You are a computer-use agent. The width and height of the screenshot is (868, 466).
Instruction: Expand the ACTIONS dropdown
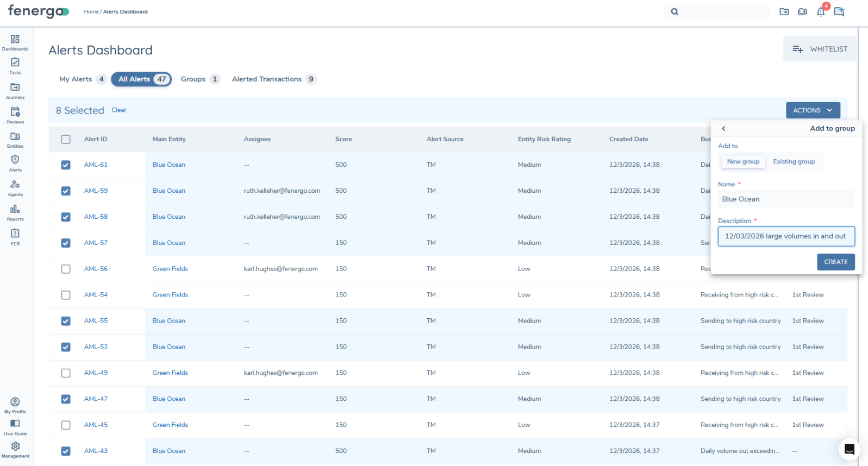point(813,110)
